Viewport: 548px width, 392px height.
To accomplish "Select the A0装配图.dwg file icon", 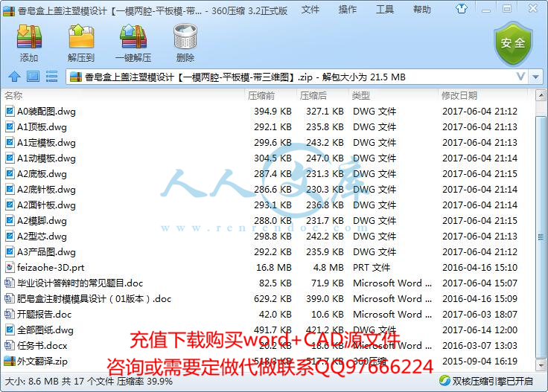I will coord(10,112).
